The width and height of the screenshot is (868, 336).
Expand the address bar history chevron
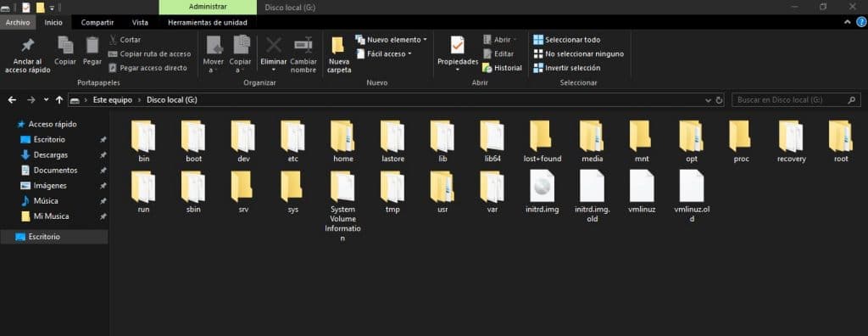click(708, 100)
